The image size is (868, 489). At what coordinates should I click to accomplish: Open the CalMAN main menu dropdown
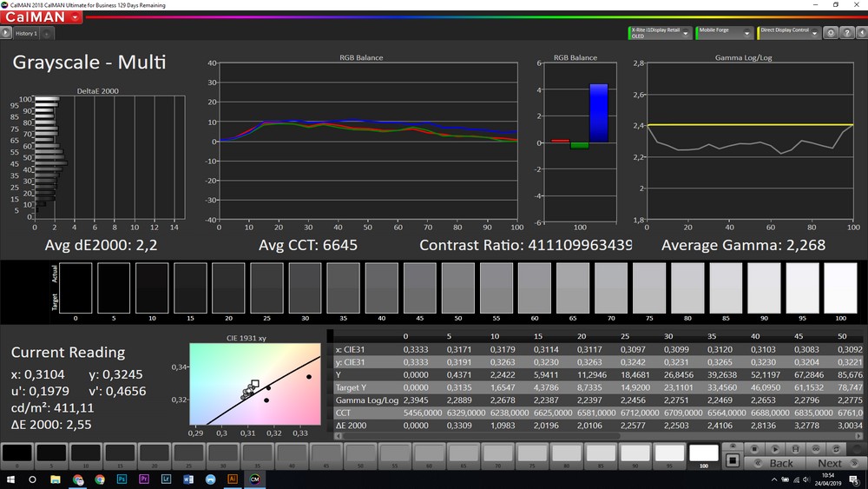tap(76, 17)
